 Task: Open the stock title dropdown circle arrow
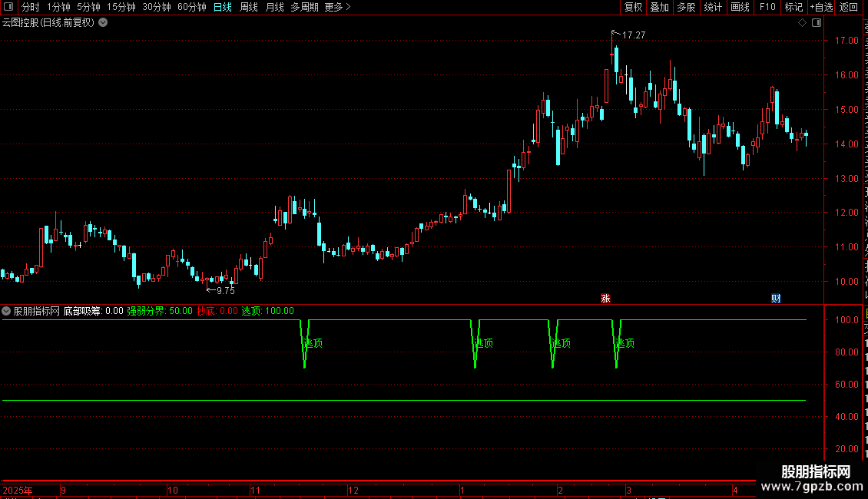click(103, 23)
